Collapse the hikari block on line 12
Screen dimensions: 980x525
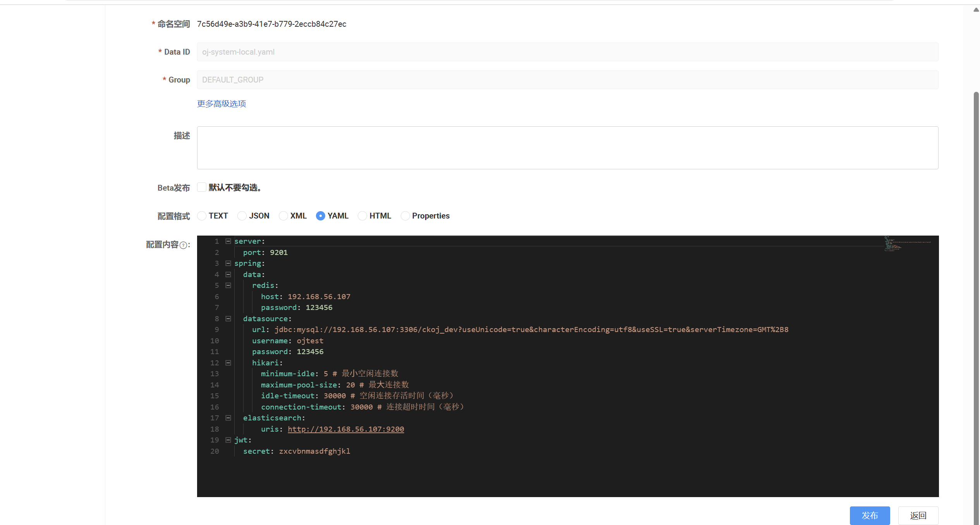tap(228, 363)
